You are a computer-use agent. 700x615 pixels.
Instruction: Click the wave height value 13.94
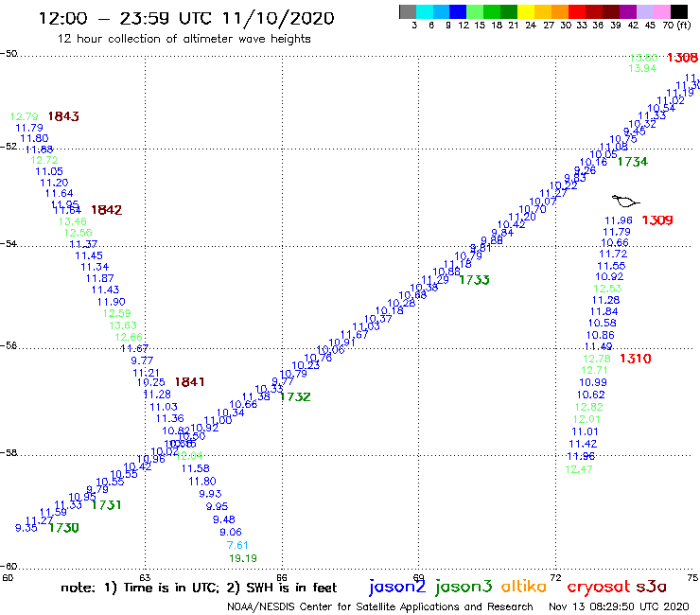coord(642,68)
